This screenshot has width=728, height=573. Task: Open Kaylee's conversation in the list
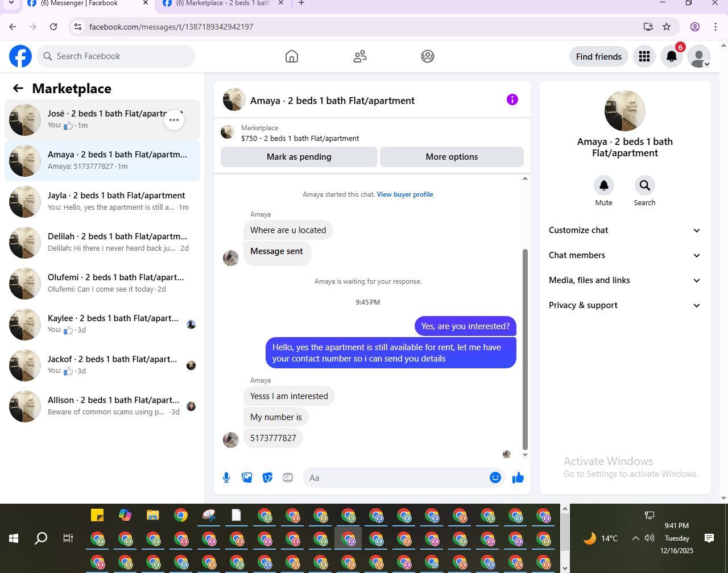(102, 325)
